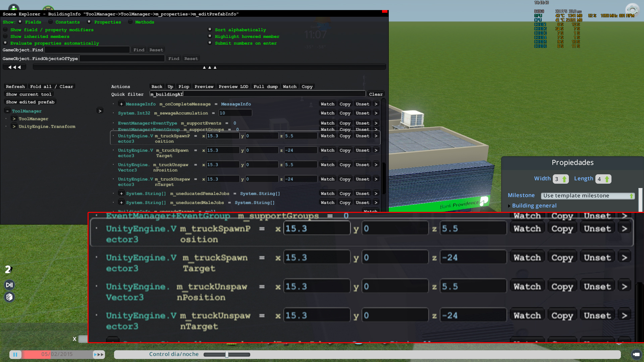
Task: Click the Up action button
Action: click(x=170, y=86)
